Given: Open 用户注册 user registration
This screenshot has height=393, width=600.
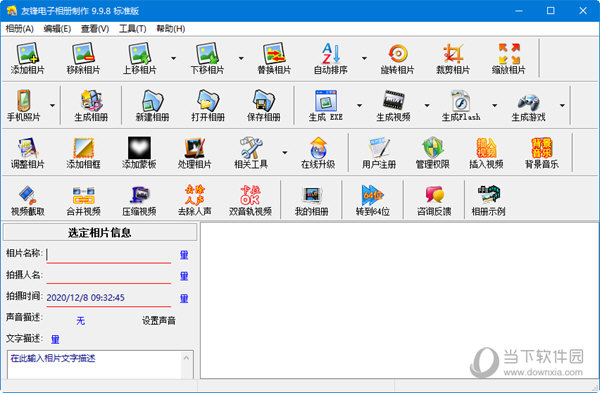Looking at the screenshot, I should click(x=379, y=153).
